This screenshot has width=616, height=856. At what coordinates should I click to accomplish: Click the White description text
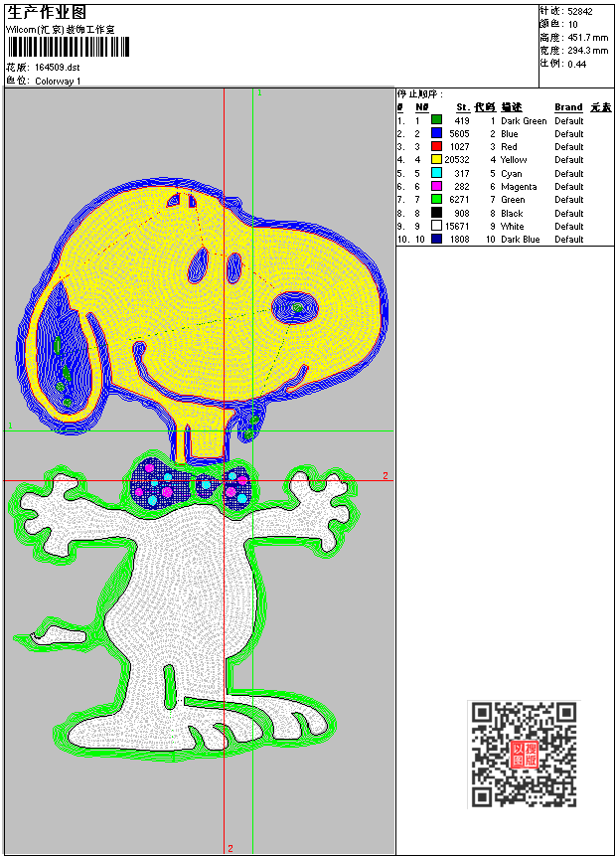click(x=513, y=227)
